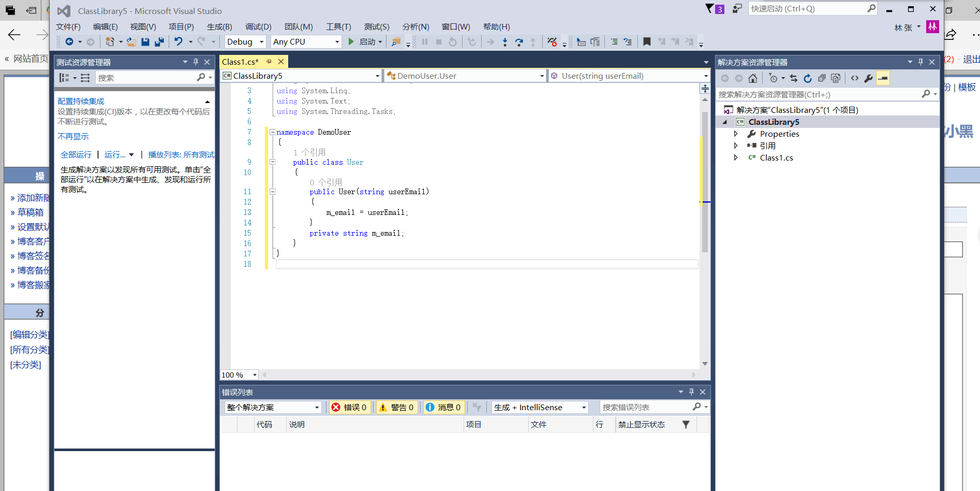This screenshot has height=491, width=980.
Task: Open the 测试(S) menu
Action: click(x=377, y=26)
